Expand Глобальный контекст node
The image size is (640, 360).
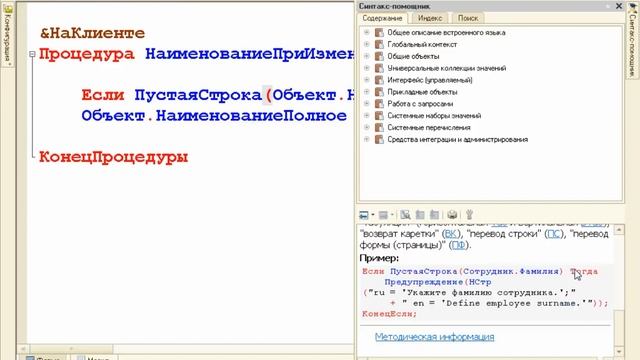367,44
